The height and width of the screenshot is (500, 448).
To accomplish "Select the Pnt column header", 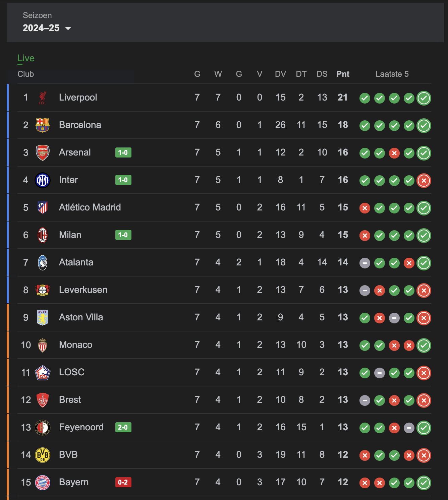I will pos(343,74).
